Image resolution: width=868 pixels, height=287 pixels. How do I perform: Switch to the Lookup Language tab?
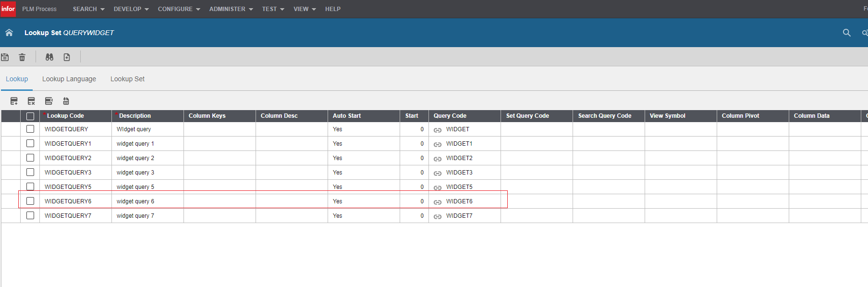point(69,79)
